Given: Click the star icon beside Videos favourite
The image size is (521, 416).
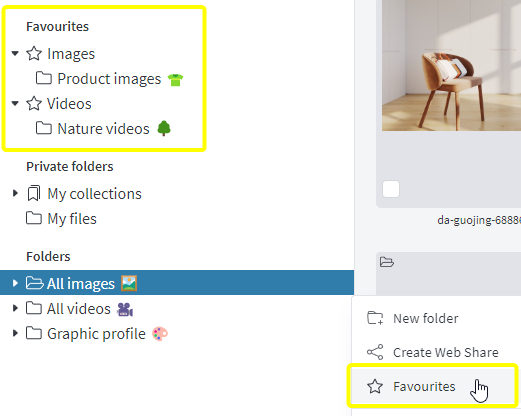Looking at the screenshot, I should pyautogui.click(x=34, y=103).
